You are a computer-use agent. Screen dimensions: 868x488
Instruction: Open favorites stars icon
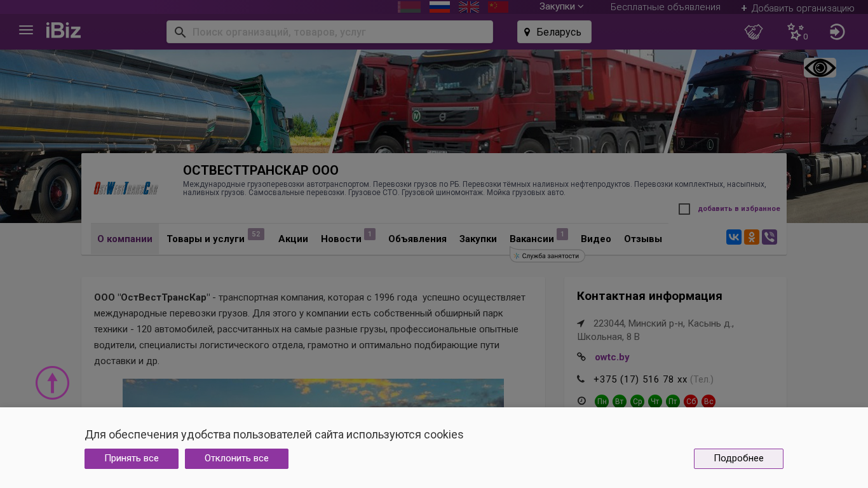point(797,32)
